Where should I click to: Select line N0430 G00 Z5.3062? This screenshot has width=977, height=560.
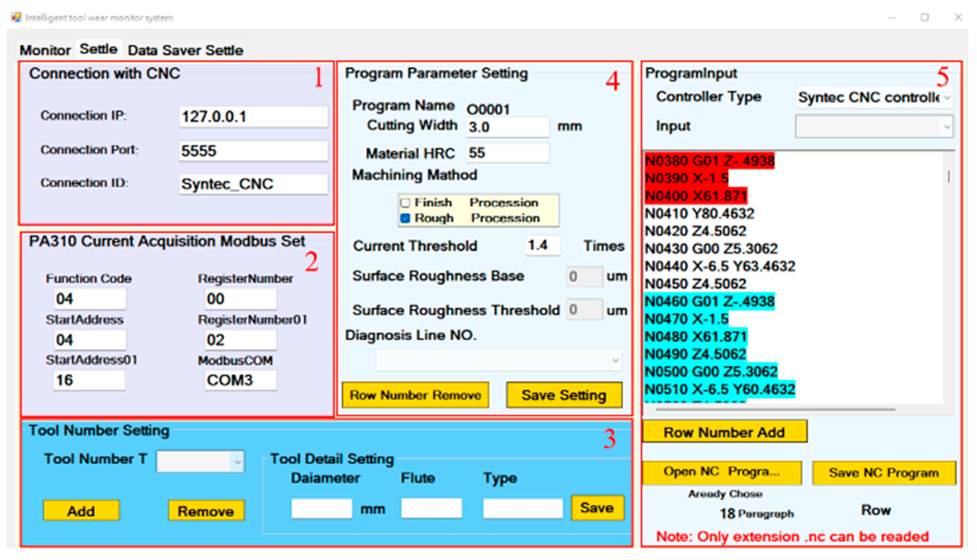pos(711,249)
